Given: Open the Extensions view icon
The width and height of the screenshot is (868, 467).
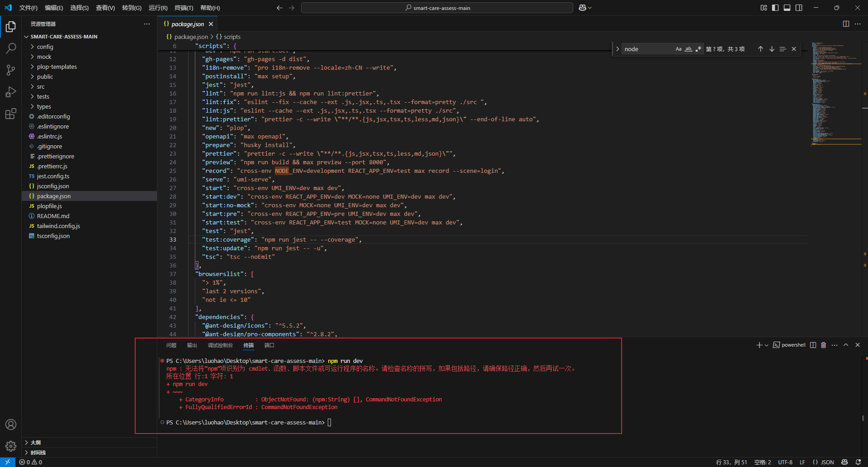Looking at the screenshot, I should coord(11,114).
